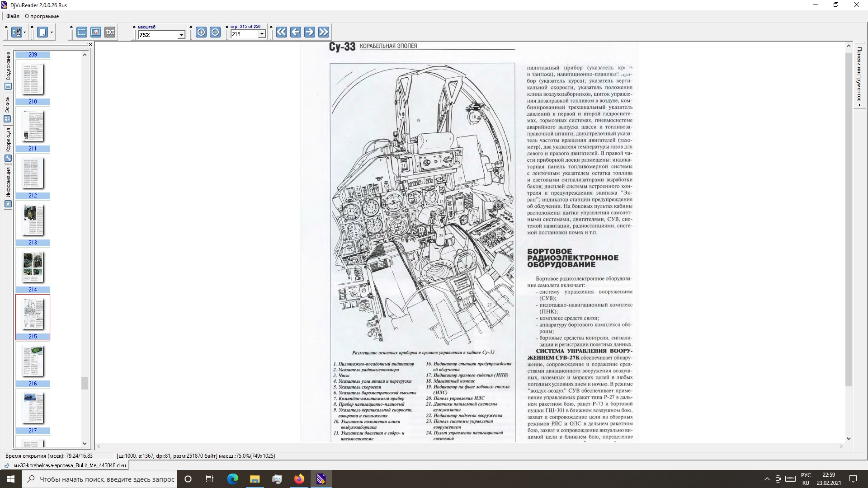Launch Microsoft Edge from the taskbar
This screenshot has width=868, height=488.
point(232,479)
